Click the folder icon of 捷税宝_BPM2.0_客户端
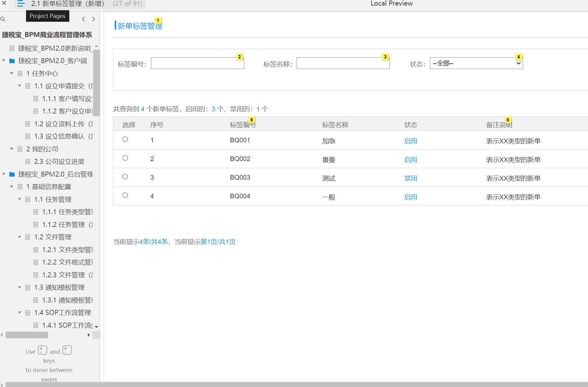Image resolution: width=588 pixels, height=387 pixels. point(12,61)
